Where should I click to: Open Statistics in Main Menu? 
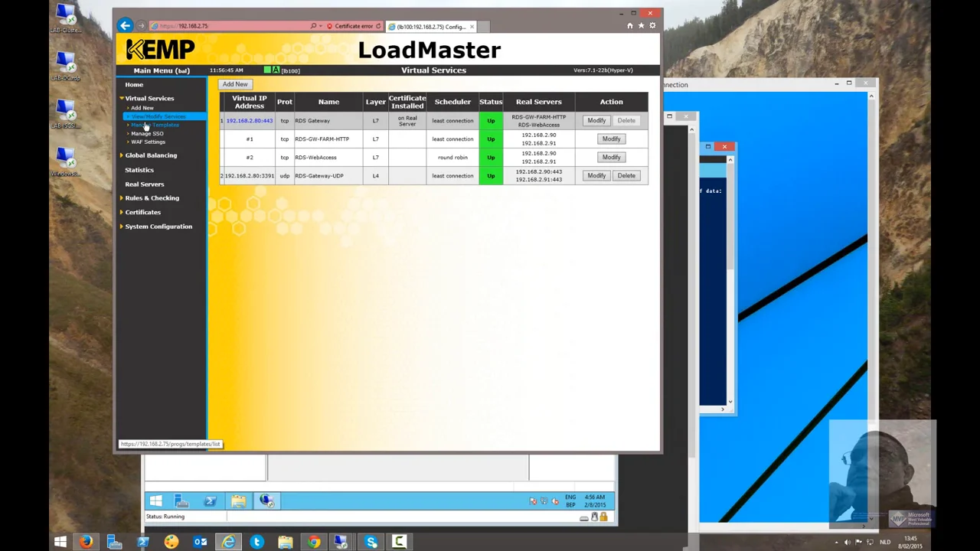[x=139, y=170]
